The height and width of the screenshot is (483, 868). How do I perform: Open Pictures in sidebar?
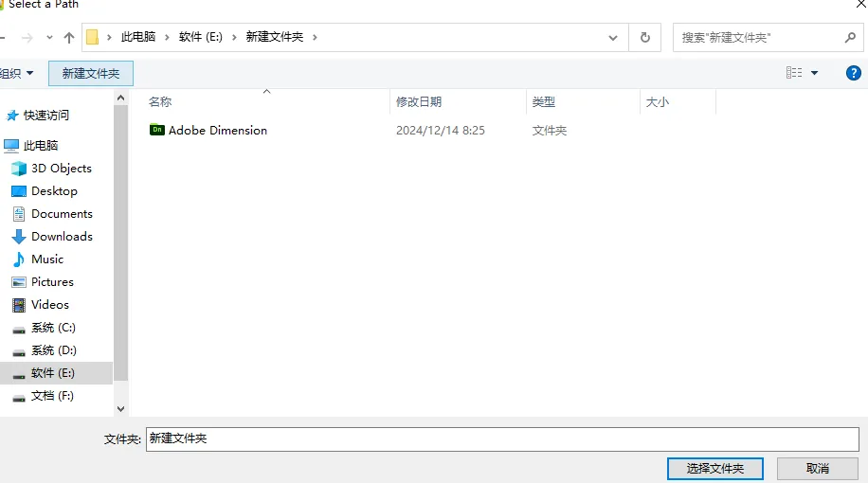(x=52, y=281)
